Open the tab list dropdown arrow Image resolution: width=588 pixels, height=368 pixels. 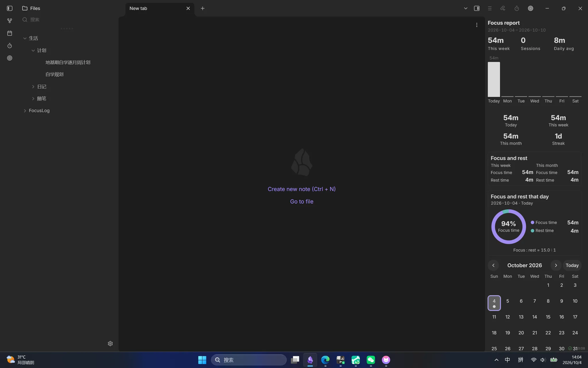pyautogui.click(x=466, y=8)
